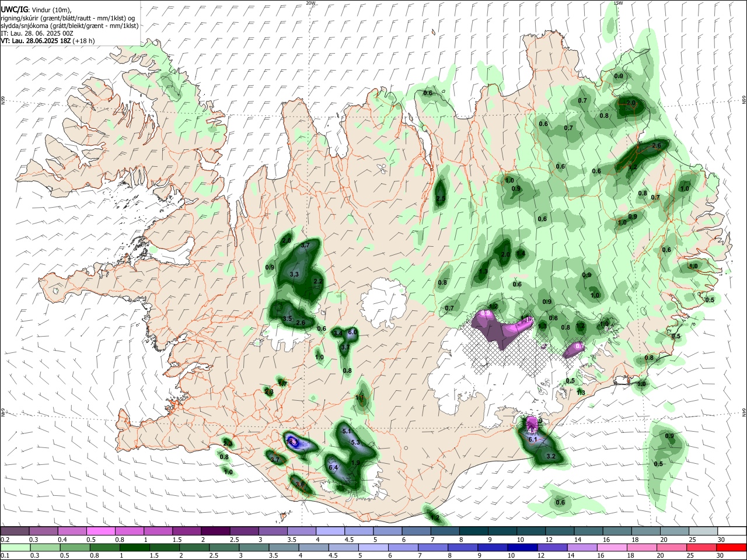Image resolution: width=747 pixels, height=560 pixels.
Task: Click the '15W' longitude label
Action: click(619, 3)
